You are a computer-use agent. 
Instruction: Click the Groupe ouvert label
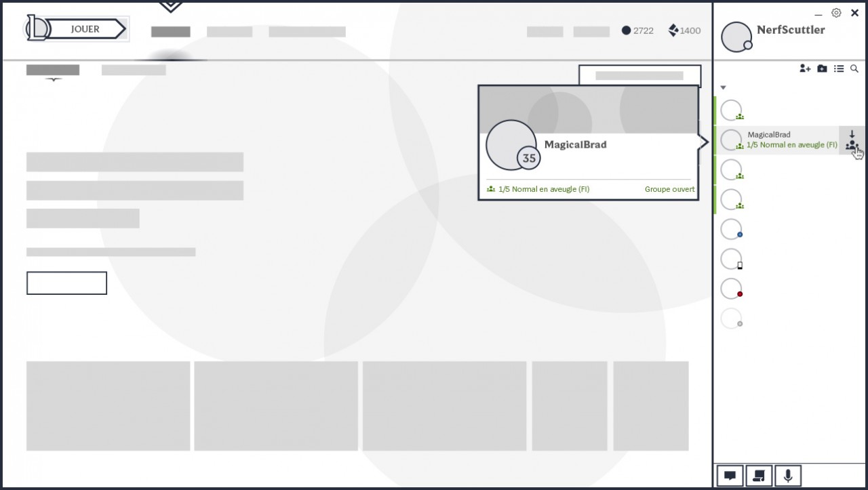tap(670, 189)
